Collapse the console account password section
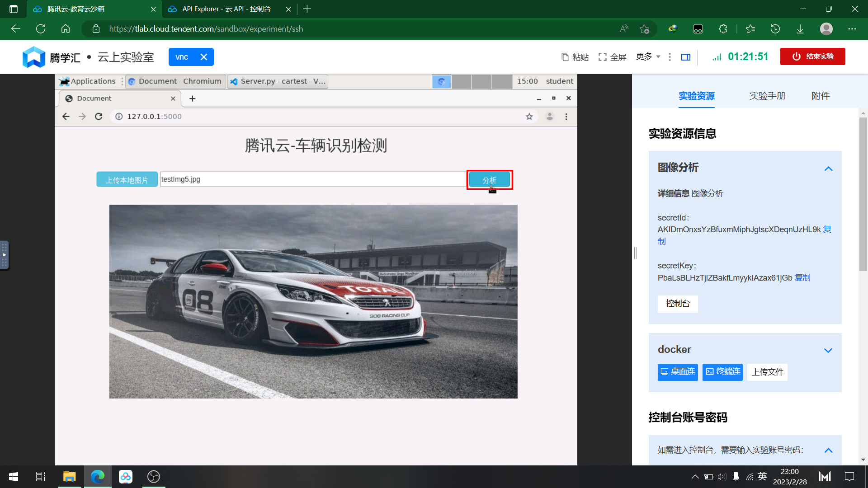 click(x=828, y=450)
